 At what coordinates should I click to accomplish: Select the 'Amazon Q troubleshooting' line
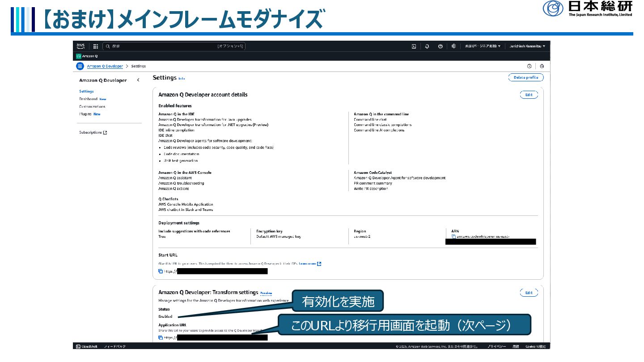click(x=181, y=183)
